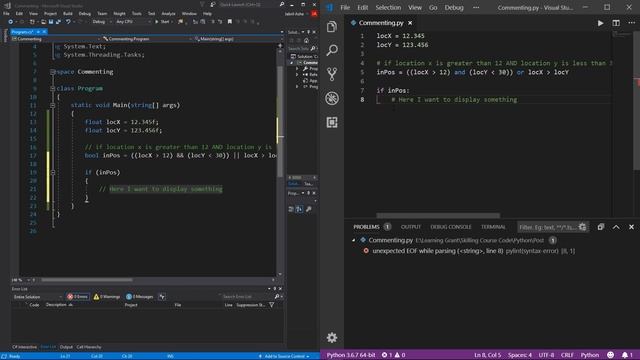Click CRLF line ending in status bar
The width and height of the screenshot is (640, 360).
(x=567, y=355)
